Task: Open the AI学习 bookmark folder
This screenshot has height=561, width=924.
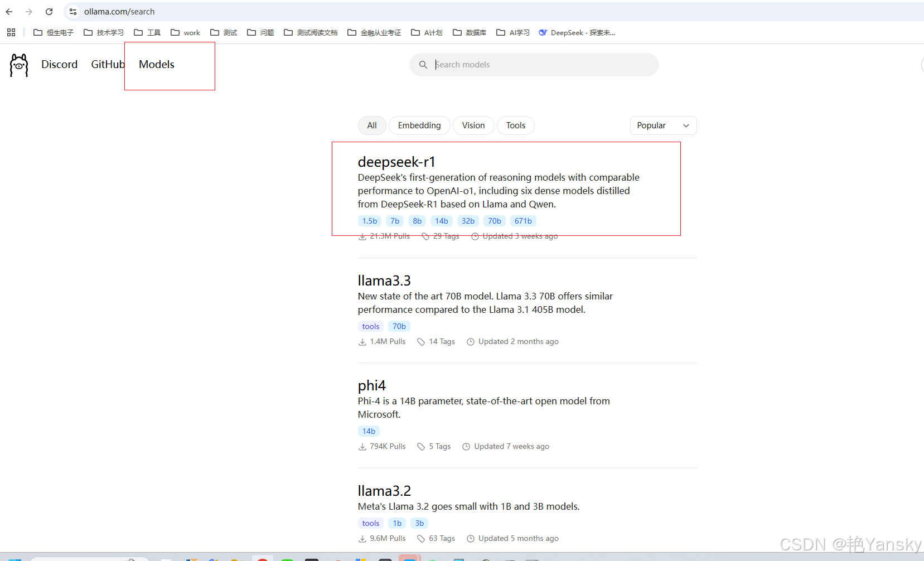Action: [513, 32]
